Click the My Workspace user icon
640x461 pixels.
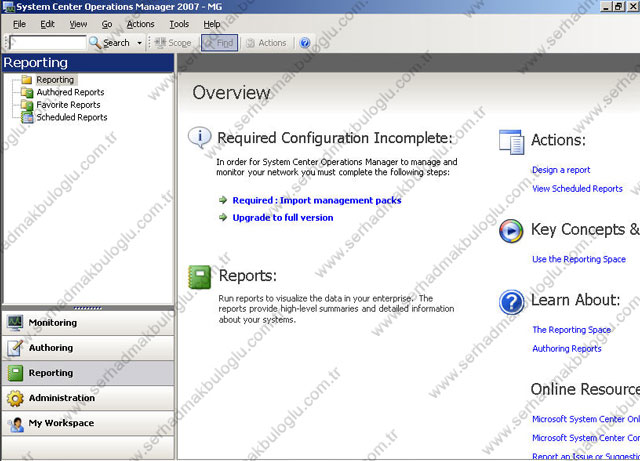[16, 424]
